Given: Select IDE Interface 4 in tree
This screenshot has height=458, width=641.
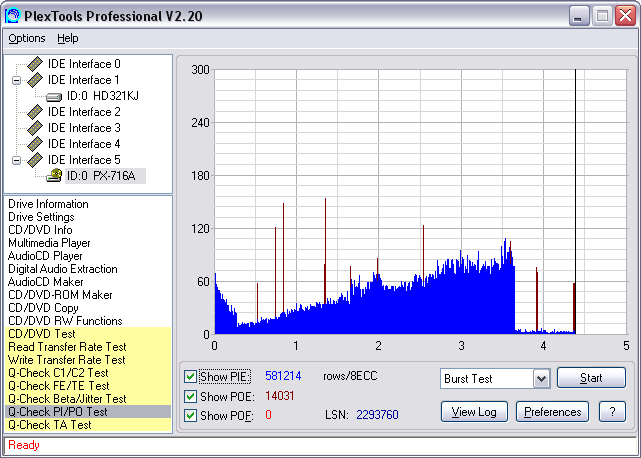Looking at the screenshot, I should [x=84, y=144].
